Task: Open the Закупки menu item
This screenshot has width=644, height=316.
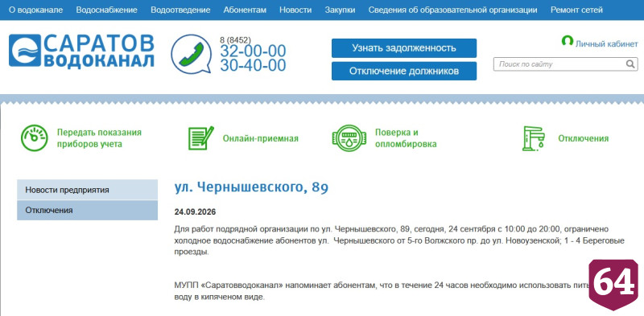Action: pos(340,10)
